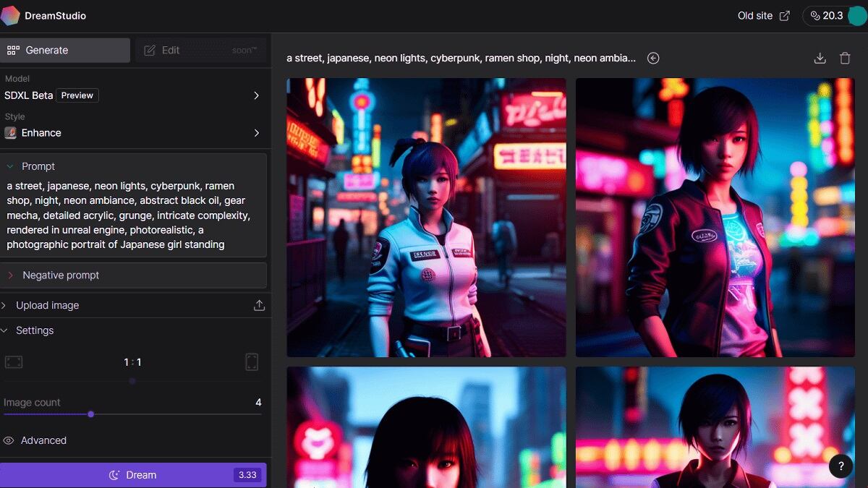
Task: Click the teal user avatar
Action: [x=856, y=16]
